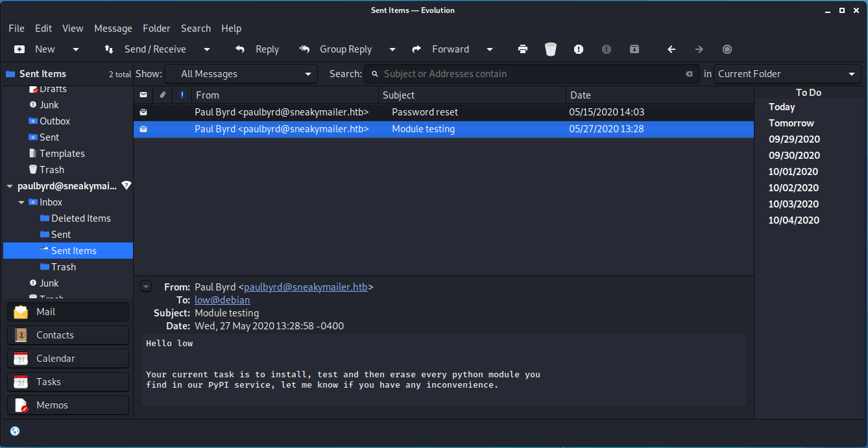
Task: Click the trash can Delete icon
Action: pos(551,49)
